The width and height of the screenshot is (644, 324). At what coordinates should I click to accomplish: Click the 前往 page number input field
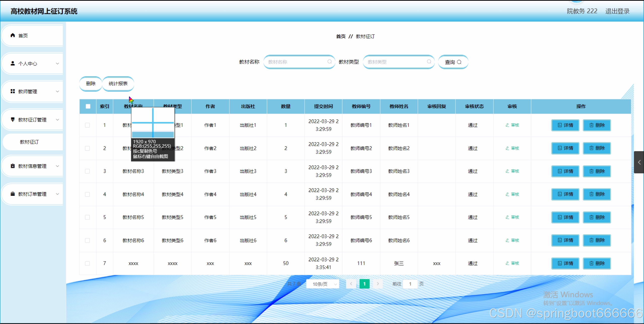tap(410, 284)
